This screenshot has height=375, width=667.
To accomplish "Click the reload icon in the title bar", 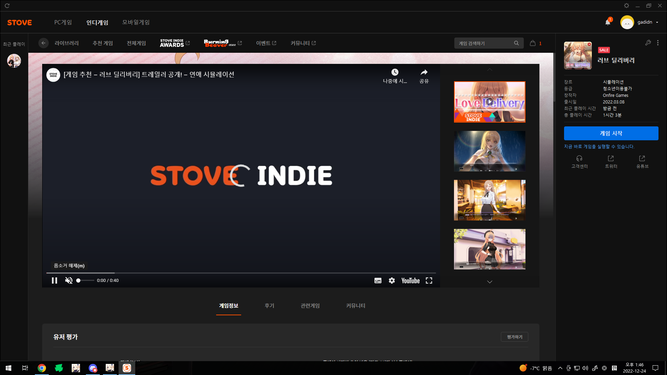I will pyautogui.click(x=7, y=6).
